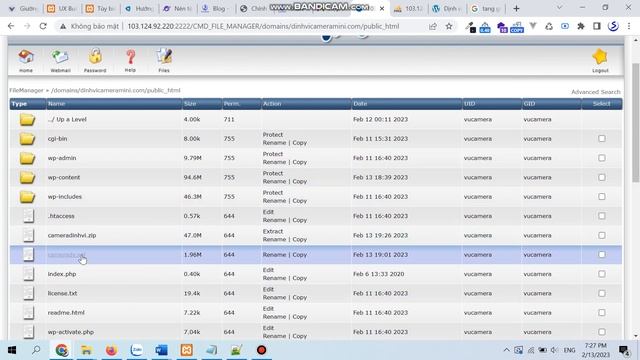Sort the table by Name column
Image resolution: width=640 pixels, height=360 pixels.
[x=56, y=104]
